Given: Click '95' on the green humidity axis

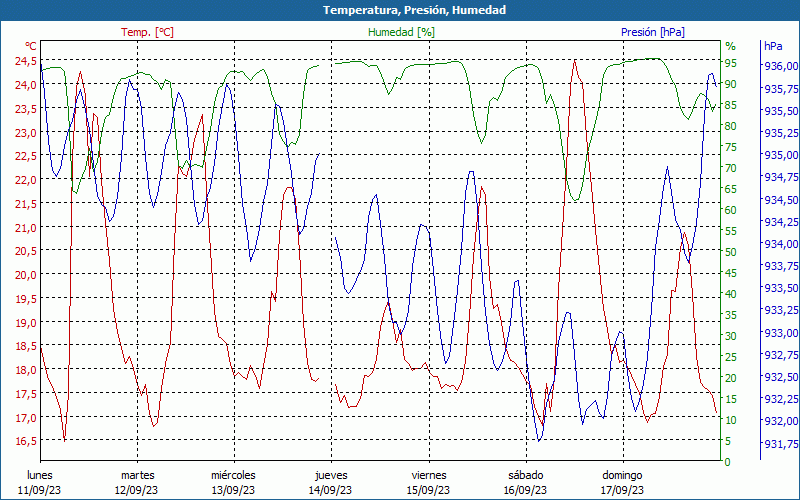Looking at the screenshot, I should click(731, 63).
